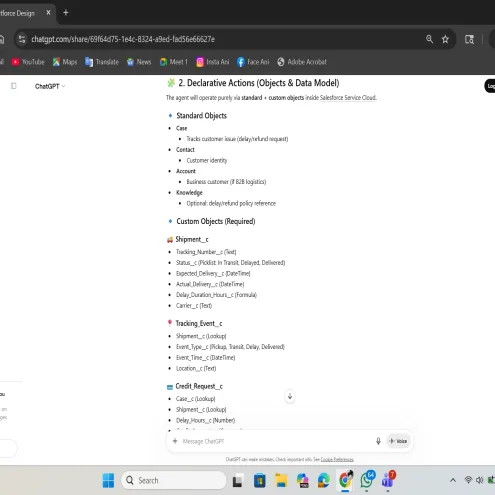Image resolution: width=495 pixels, height=495 pixels.
Task: Open the Meet 1 bookmark
Action: [174, 62]
